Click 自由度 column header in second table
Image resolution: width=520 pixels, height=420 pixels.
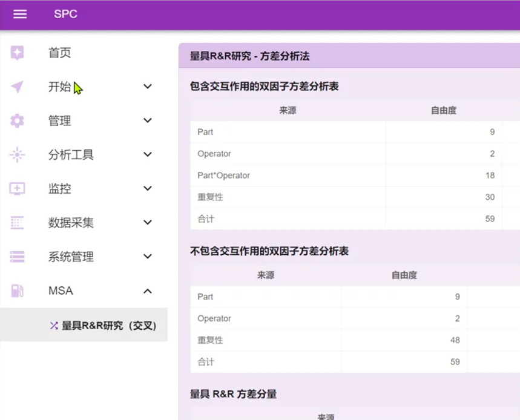point(404,275)
